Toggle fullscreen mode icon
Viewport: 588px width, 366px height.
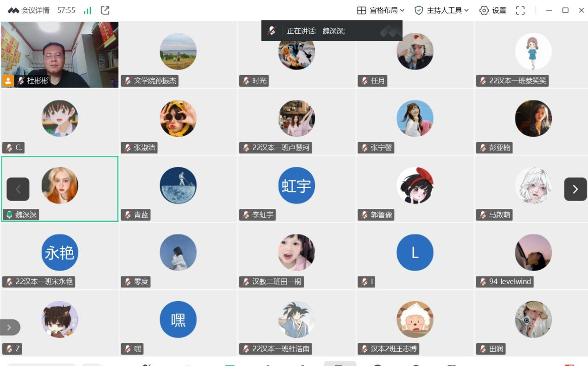click(520, 10)
